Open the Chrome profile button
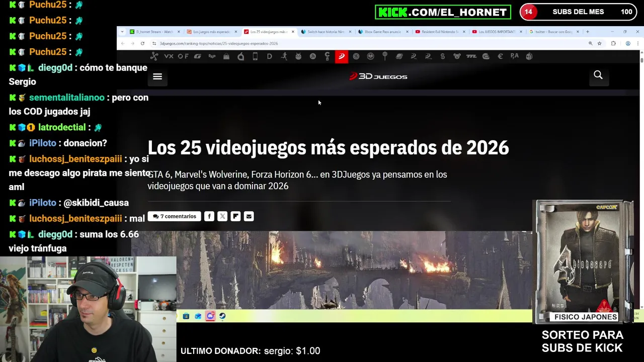Image resolution: width=644 pixels, height=362 pixels. pos(628,43)
